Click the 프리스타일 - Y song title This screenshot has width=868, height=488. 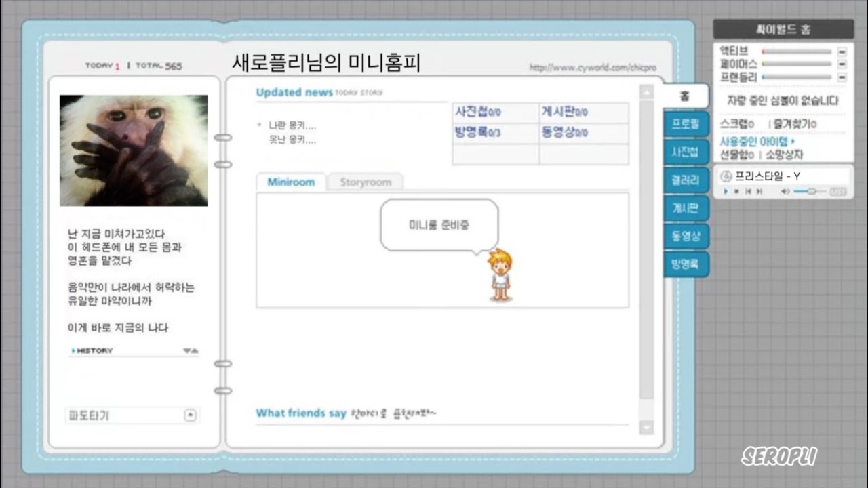(x=768, y=176)
